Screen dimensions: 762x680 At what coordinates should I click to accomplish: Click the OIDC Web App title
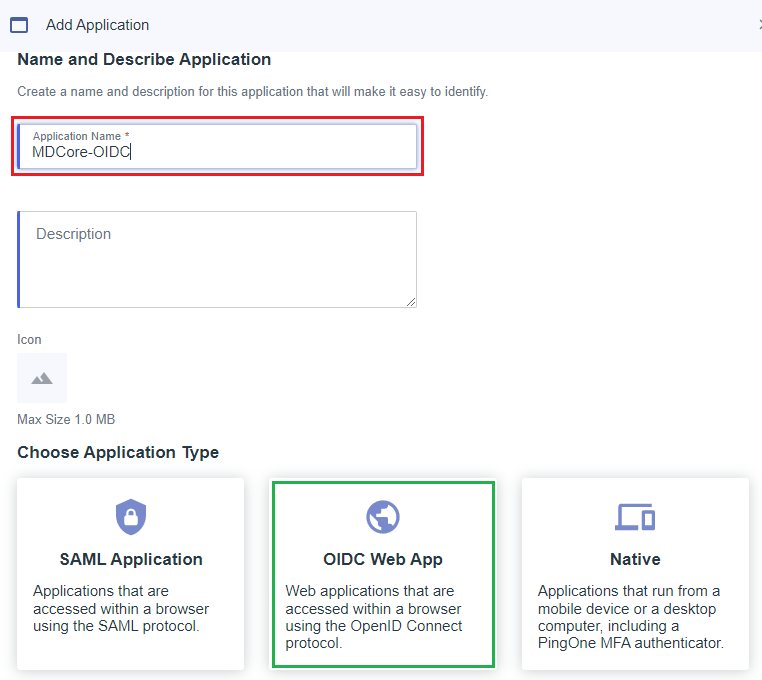[383, 559]
